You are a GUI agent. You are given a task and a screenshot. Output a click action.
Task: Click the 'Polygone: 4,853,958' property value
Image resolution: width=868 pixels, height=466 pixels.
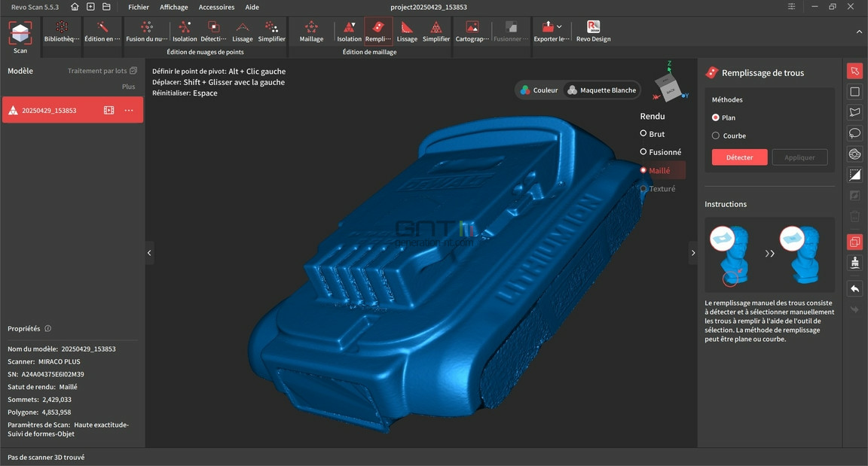point(39,413)
